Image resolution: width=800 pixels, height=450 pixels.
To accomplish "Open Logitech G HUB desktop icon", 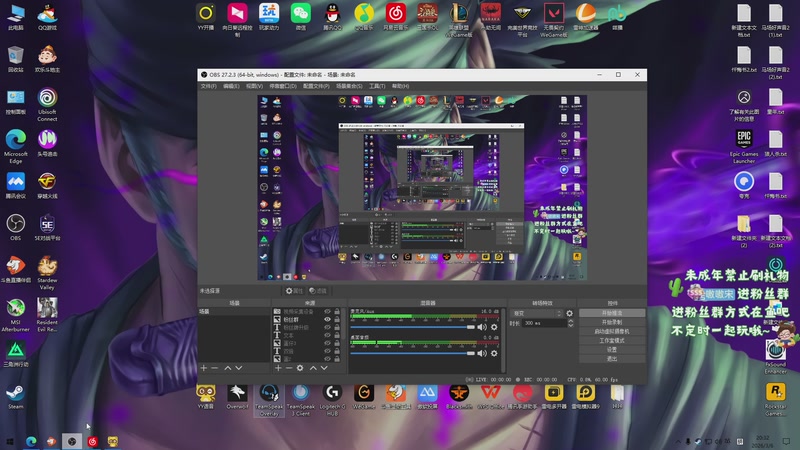I will [x=332, y=400].
